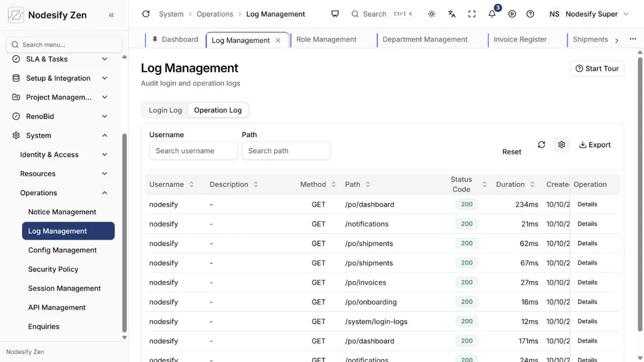
Task: Click the Reset button
Action: click(511, 152)
